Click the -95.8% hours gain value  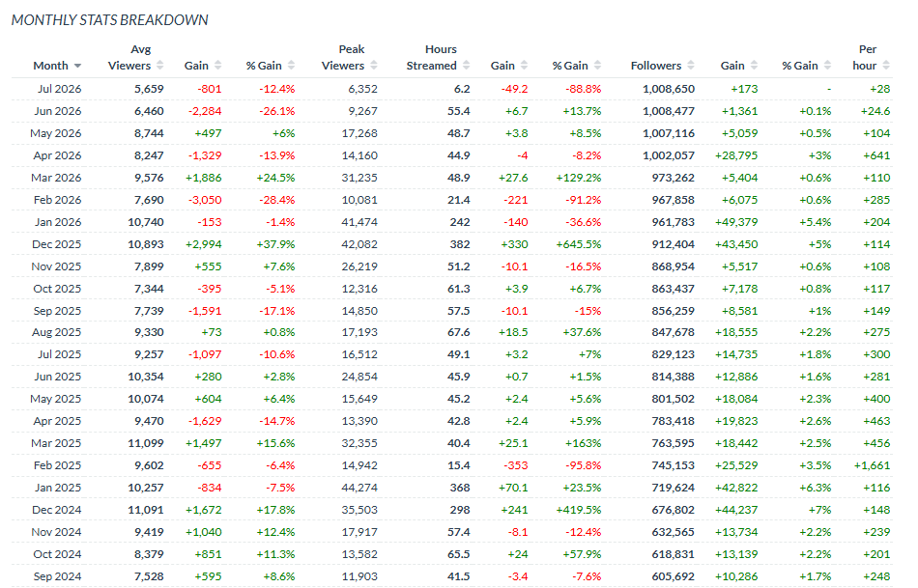583,465
